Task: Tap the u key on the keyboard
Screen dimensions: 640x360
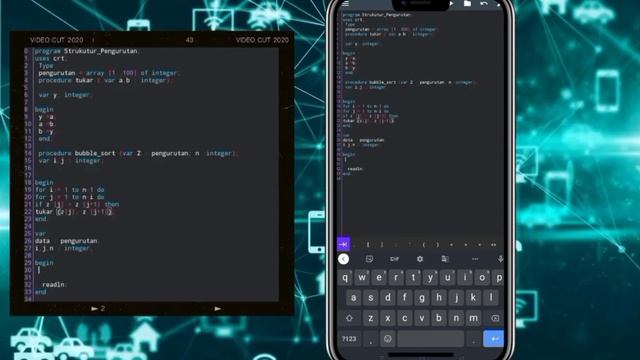Action: (x=447, y=278)
